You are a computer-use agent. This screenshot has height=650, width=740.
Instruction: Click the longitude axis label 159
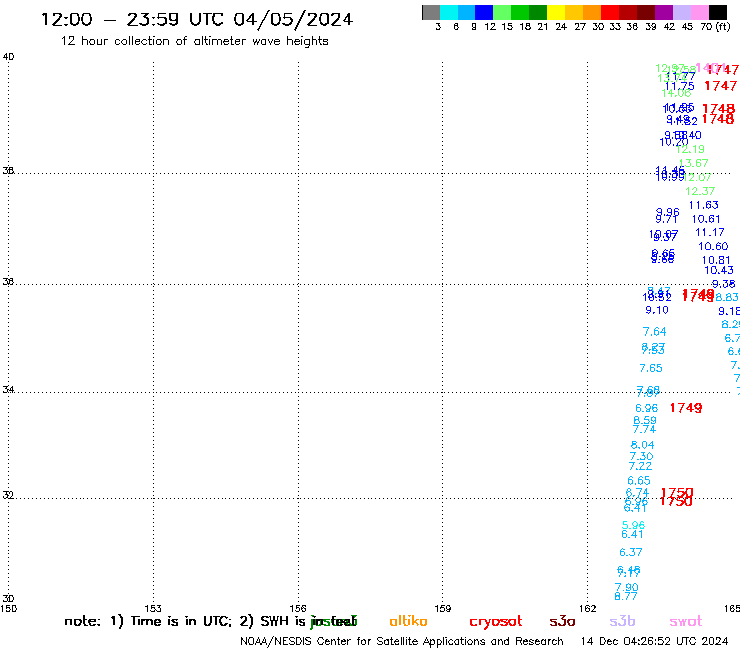(x=443, y=609)
